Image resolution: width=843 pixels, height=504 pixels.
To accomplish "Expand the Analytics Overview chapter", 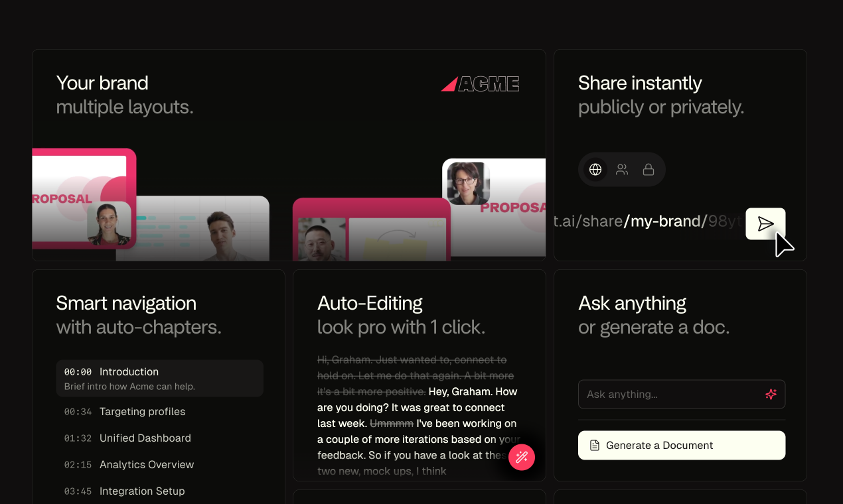I will click(146, 464).
